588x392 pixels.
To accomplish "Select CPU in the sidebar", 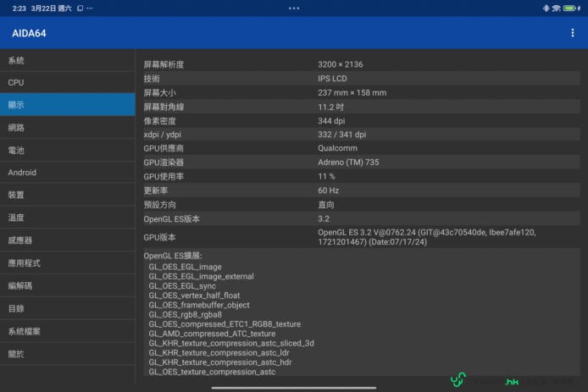I will [67, 83].
